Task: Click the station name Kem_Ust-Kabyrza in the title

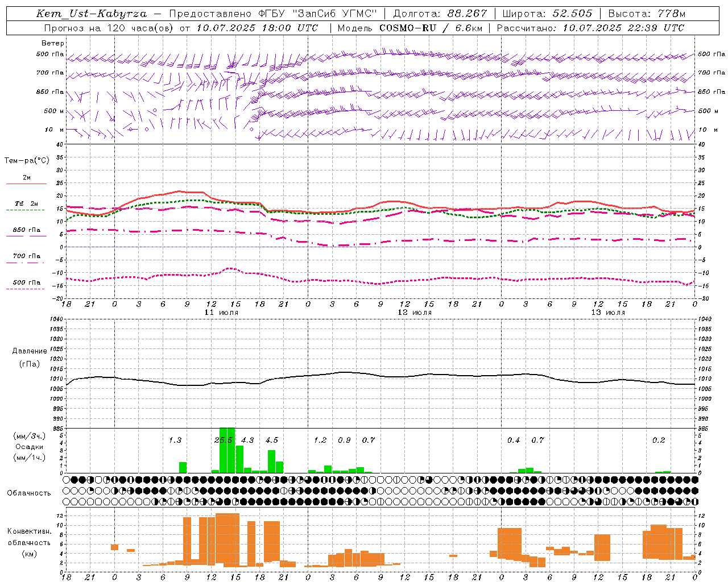Action: pyautogui.click(x=92, y=14)
